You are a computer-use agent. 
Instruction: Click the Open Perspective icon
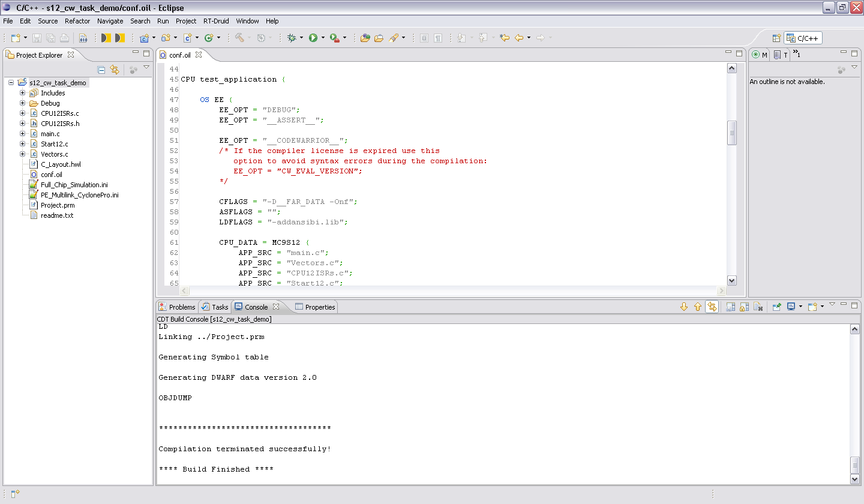coord(776,38)
